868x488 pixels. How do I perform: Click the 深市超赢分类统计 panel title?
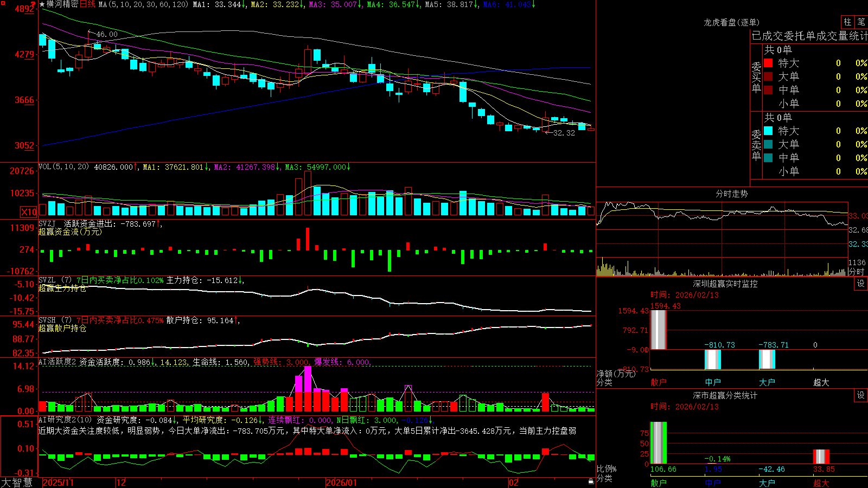pyautogui.click(x=725, y=395)
